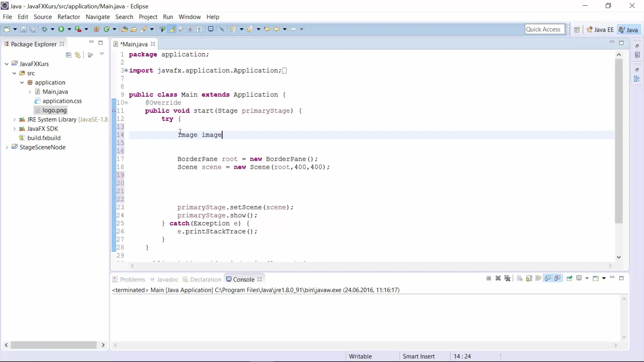The height and width of the screenshot is (362, 644).
Task: Toggle the Mark Occurrences highlighter icon
Action: [172, 29]
